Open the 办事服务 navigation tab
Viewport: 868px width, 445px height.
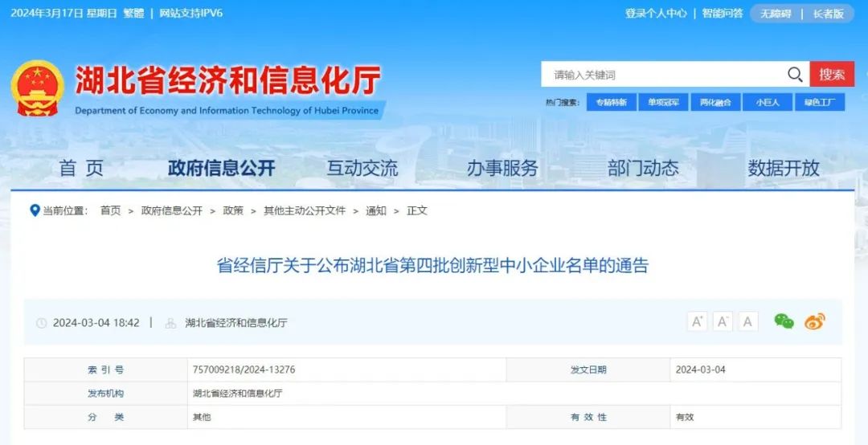pos(502,168)
